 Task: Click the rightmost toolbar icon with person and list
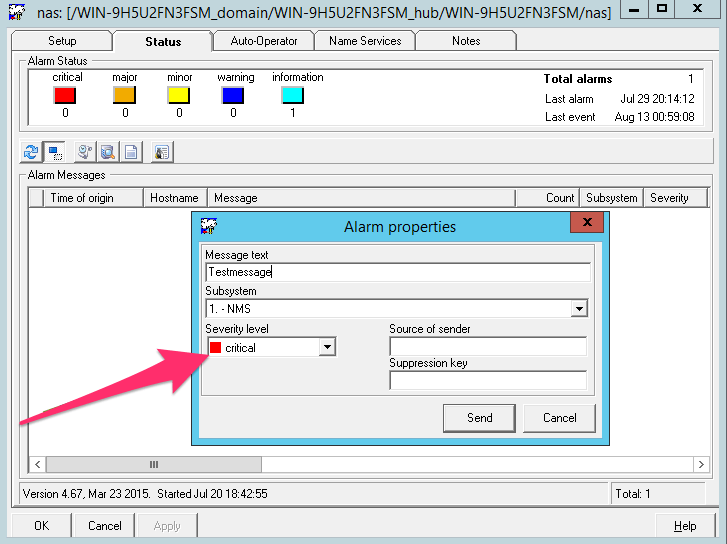click(x=162, y=152)
